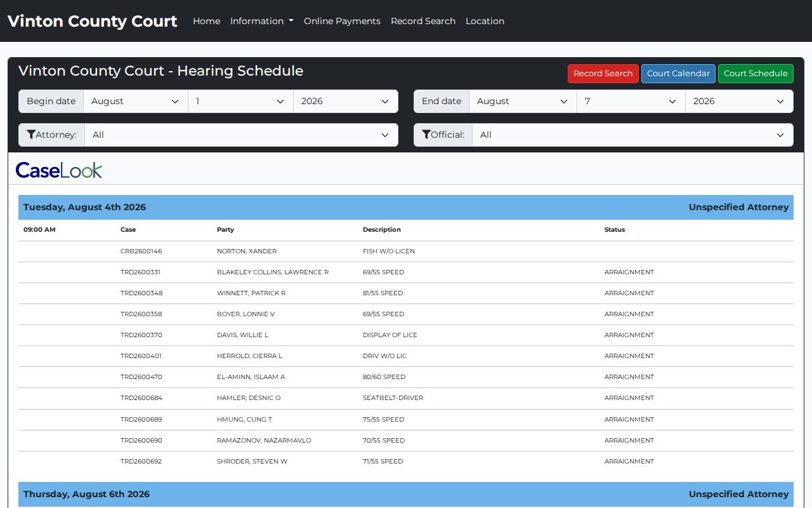The image size is (812, 508).
Task: Open Record Search in the navbar
Action: [423, 21]
